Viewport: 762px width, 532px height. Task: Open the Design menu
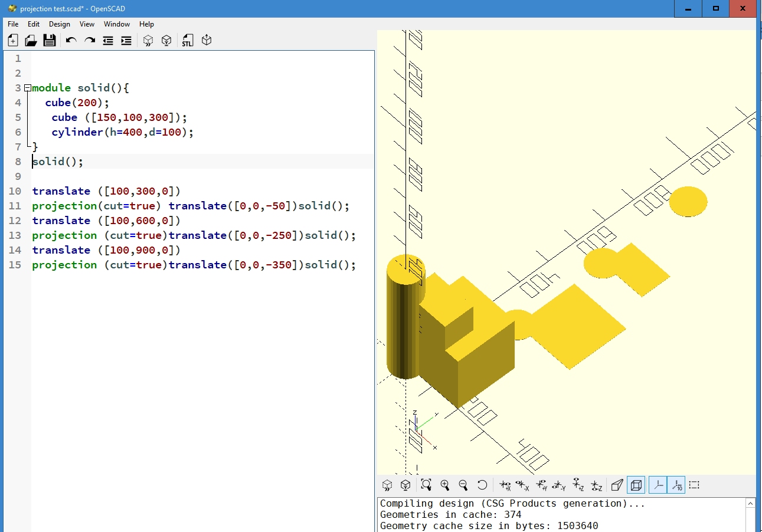(x=59, y=24)
